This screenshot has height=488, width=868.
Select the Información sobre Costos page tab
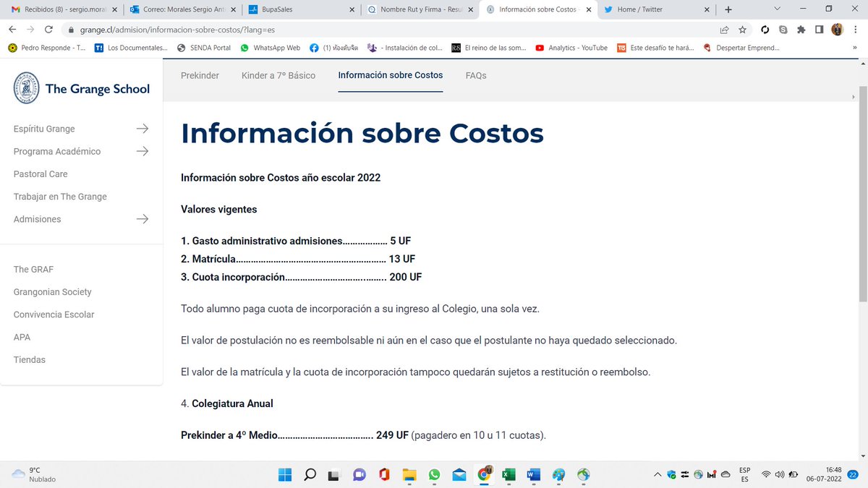click(391, 75)
